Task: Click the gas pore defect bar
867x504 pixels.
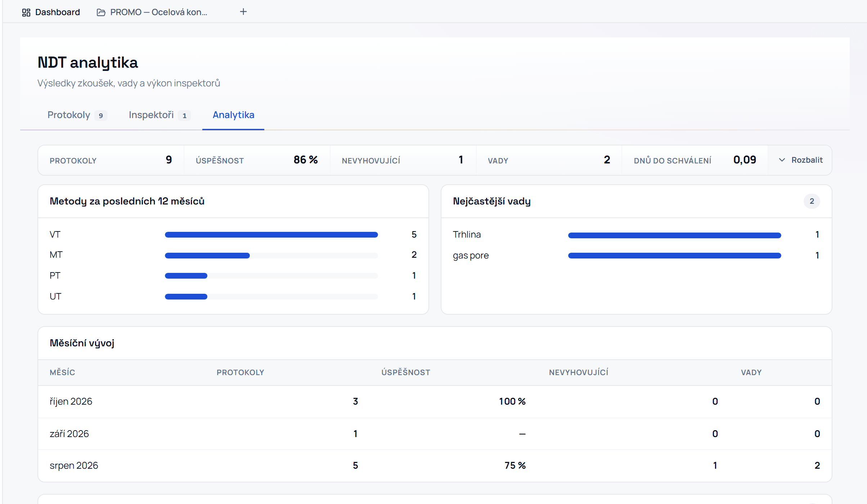Action: 675,256
